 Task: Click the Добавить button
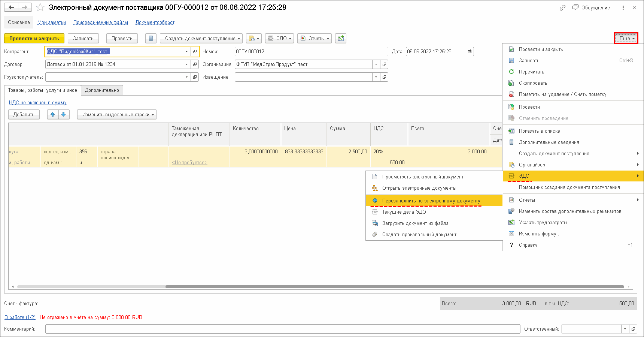tap(24, 114)
